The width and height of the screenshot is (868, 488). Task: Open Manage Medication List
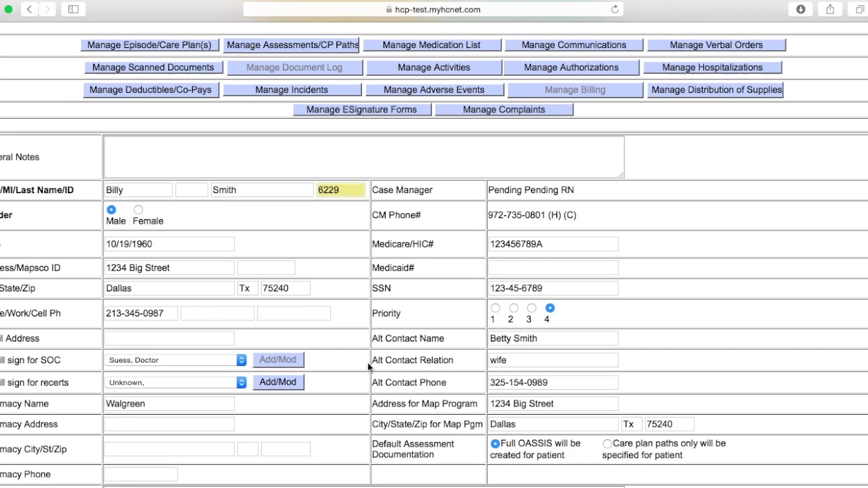(431, 45)
